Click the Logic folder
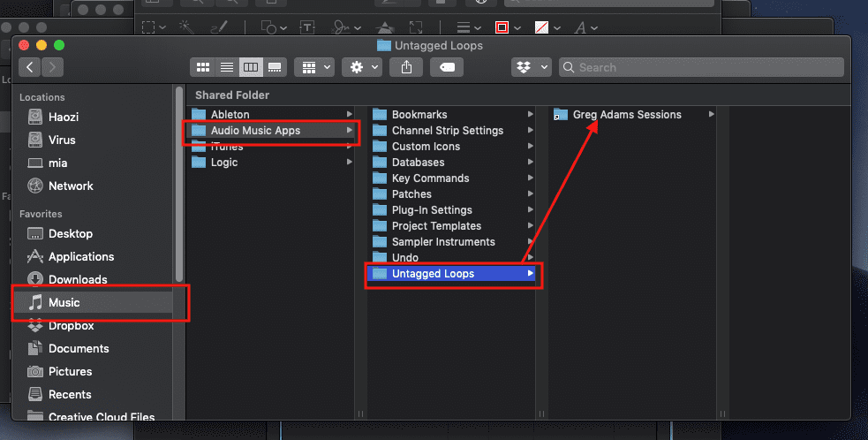868x440 pixels. pos(223,162)
